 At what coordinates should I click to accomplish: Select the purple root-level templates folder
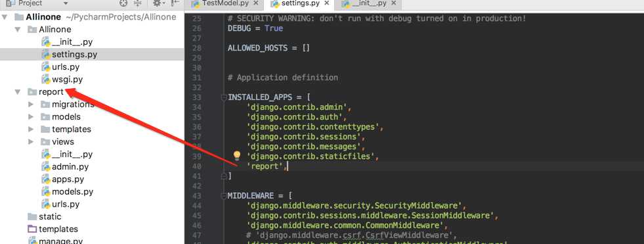coord(58,229)
